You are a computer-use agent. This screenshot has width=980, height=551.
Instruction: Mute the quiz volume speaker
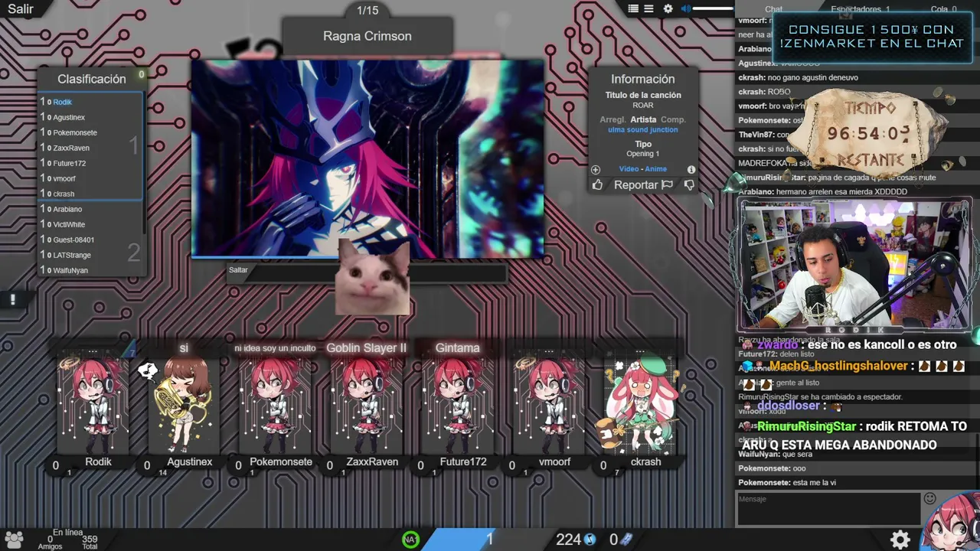coord(686,8)
